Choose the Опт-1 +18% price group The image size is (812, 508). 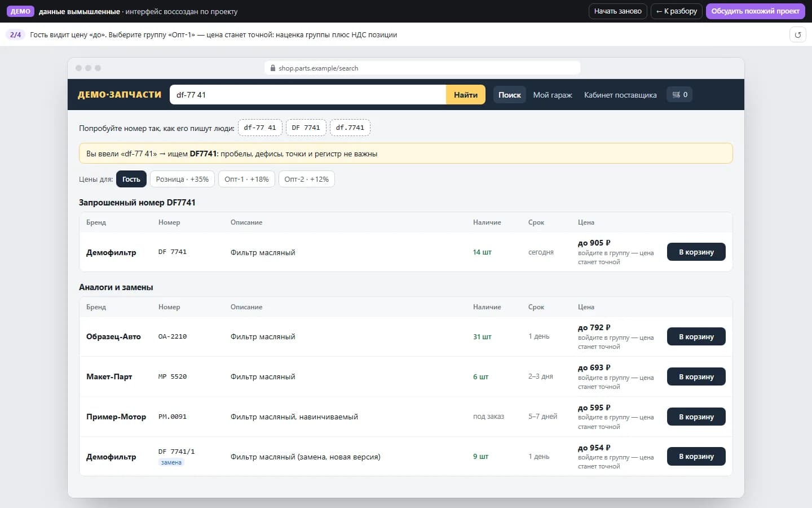246,179
